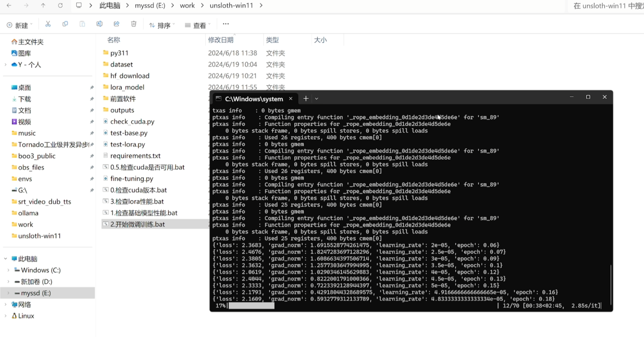Screen dimensions: 644x337
Task: Click the terminal vertical scrollbar
Action: (611, 285)
